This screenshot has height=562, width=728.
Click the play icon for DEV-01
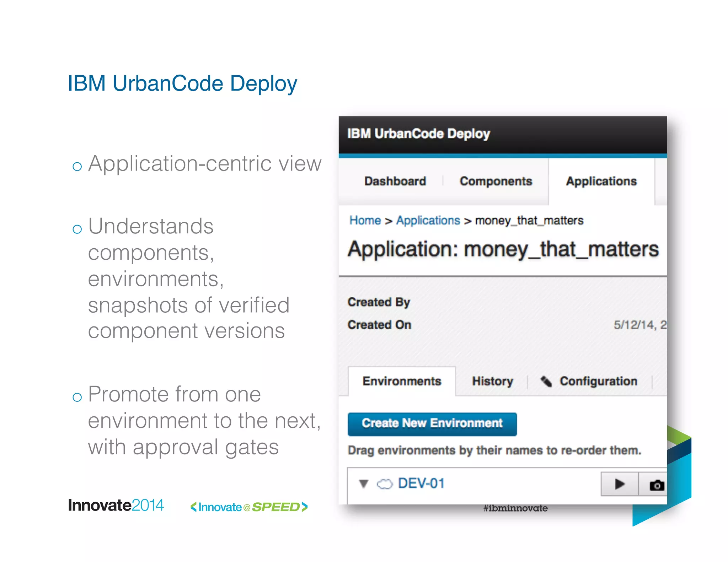click(620, 484)
